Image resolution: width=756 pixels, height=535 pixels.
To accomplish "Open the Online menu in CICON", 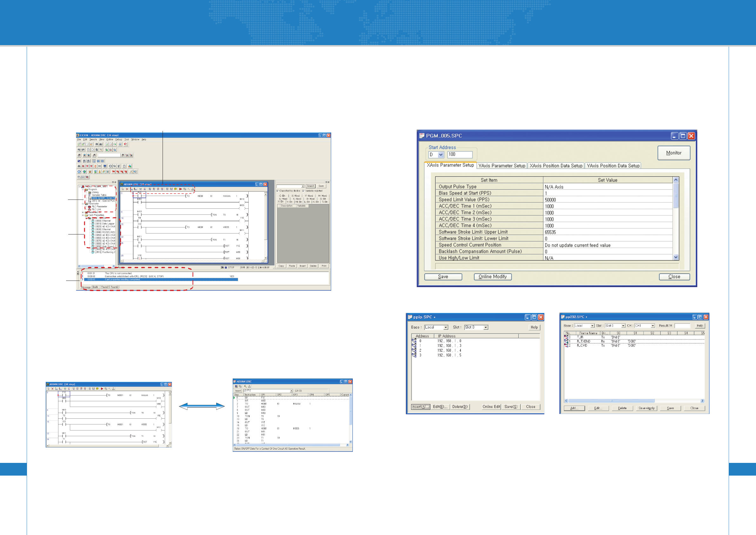I will (110, 140).
